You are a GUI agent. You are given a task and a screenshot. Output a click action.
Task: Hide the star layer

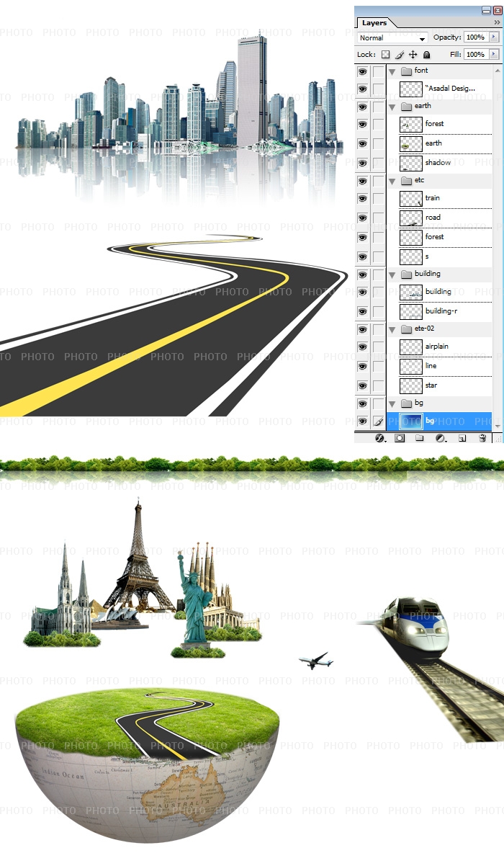tap(362, 385)
